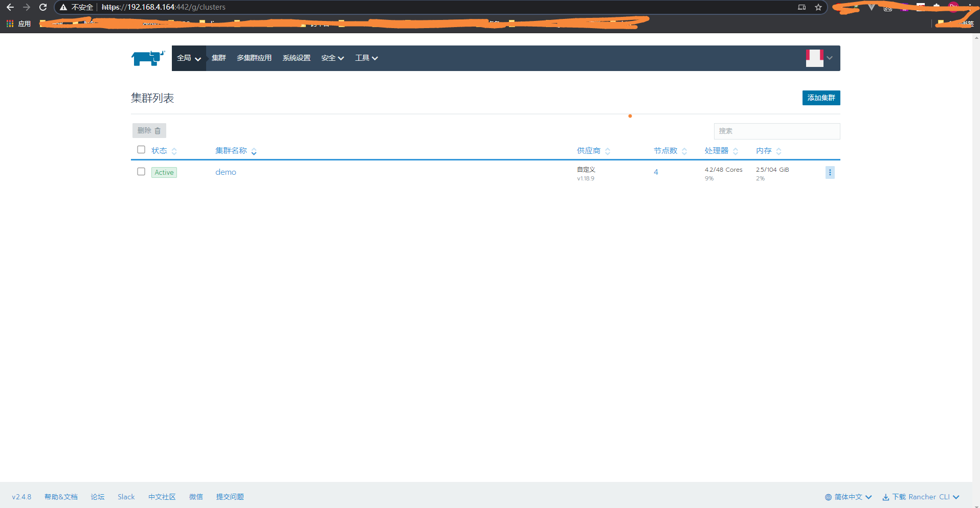Screen dimensions: 980x508
Task: Click the 2.5/104 GiB memory value
Action: pyautogui.click(x=772, y=170)
